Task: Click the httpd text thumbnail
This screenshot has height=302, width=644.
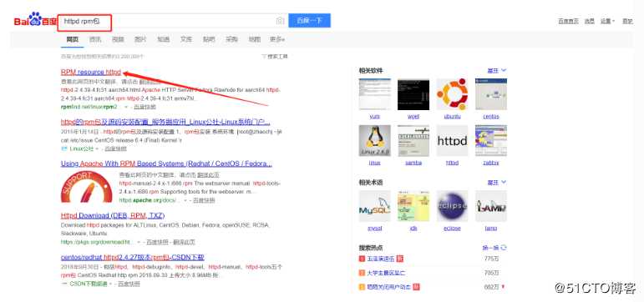Action: click(x=452, y=141)
